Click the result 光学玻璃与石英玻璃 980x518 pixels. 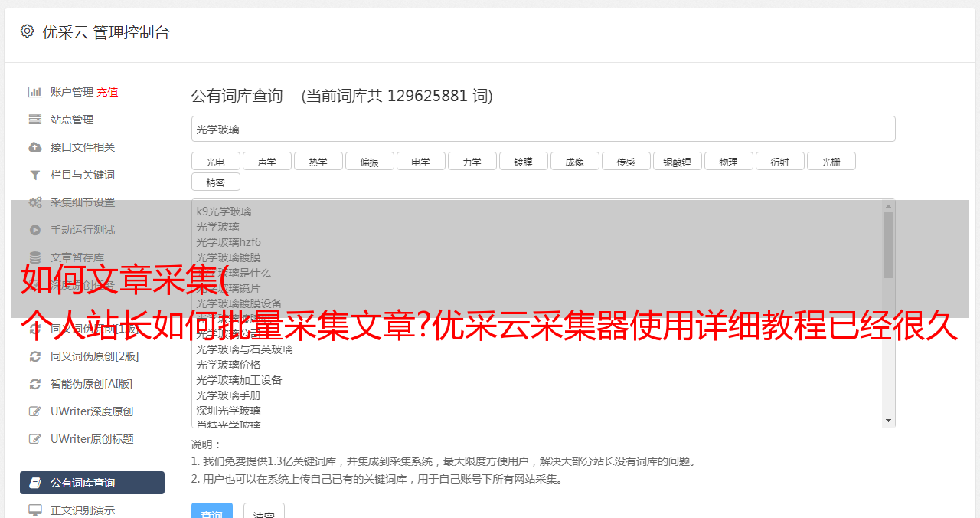tap(244, 349)
